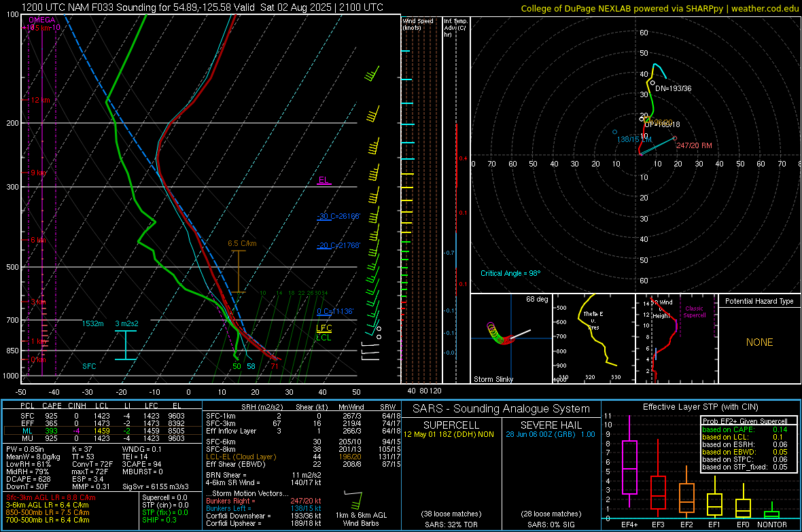
Task: Click the magenta EL label on skew-T
Action: click(324, 179)
